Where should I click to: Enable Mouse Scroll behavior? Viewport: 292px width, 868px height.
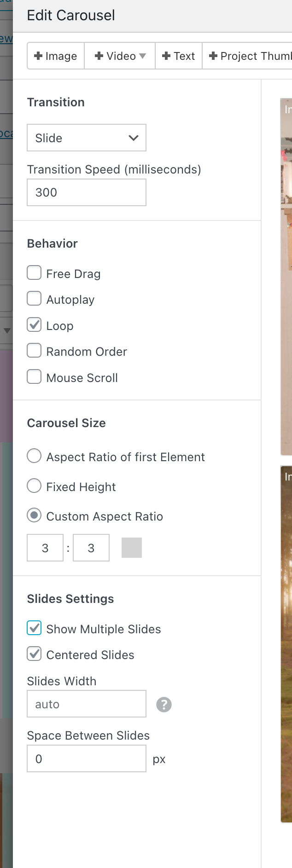click(34, 376)
